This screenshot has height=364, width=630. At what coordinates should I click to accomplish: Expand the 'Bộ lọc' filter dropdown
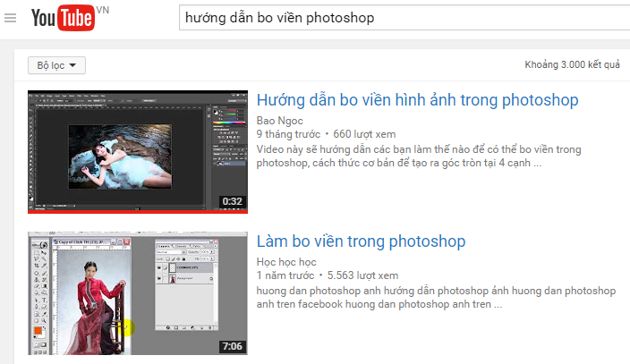[56, 65]
